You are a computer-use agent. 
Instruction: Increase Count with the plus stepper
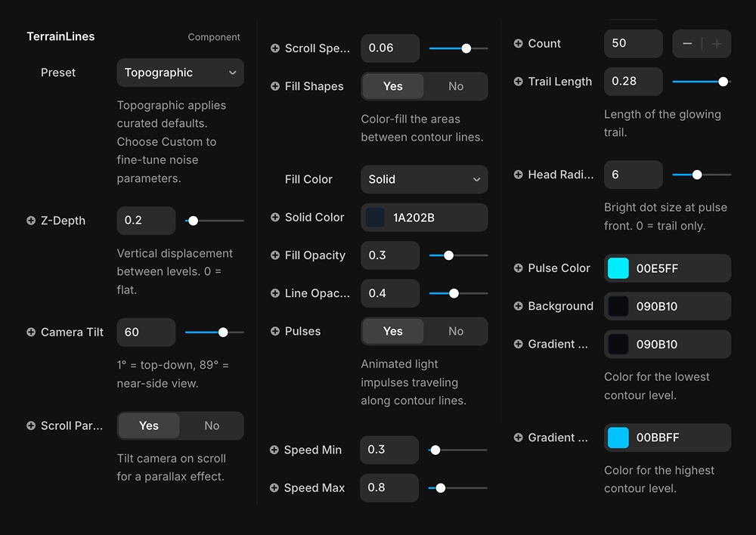point(717,44)
